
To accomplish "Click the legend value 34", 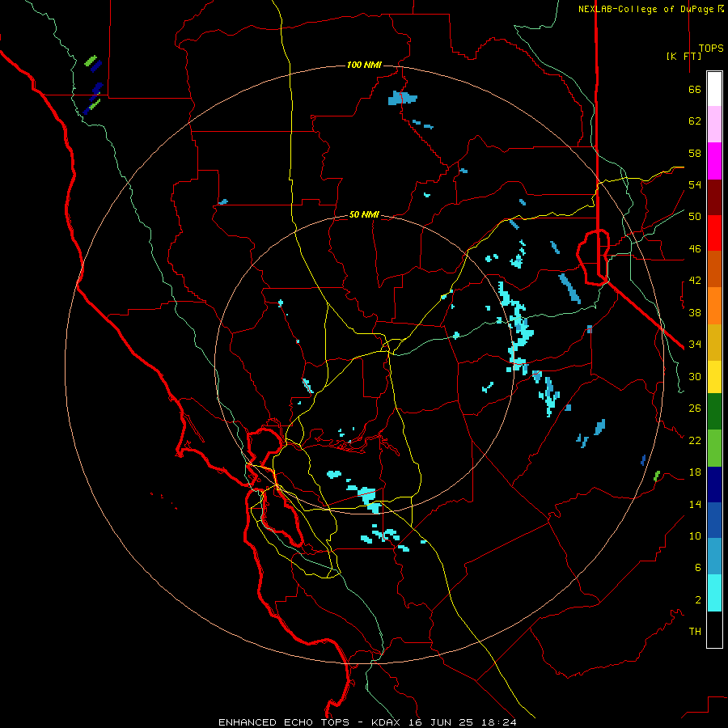I will click(x=695, y=345).
